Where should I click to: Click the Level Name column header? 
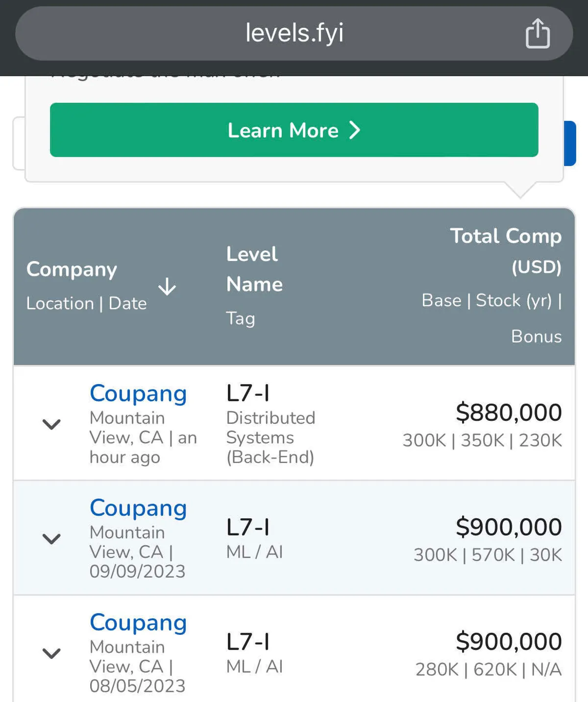point(254,269)
